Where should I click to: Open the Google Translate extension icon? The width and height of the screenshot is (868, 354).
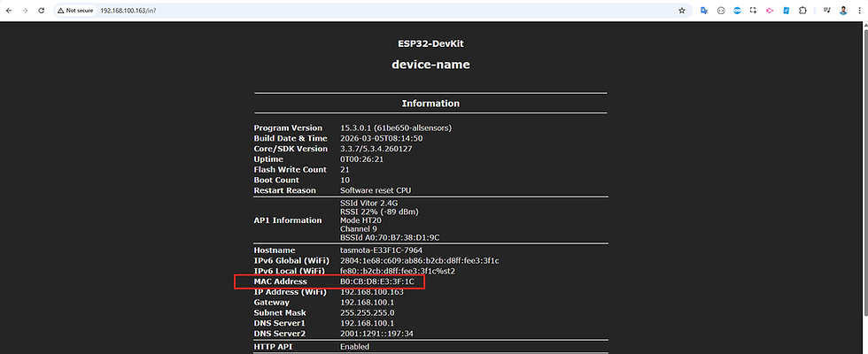pyautogui.click(x=704, y=11)
